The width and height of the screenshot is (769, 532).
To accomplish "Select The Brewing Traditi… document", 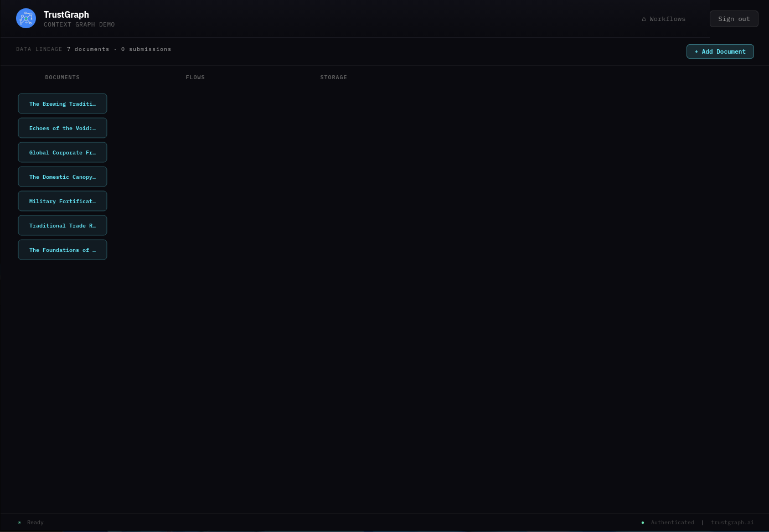I will 63,104.
